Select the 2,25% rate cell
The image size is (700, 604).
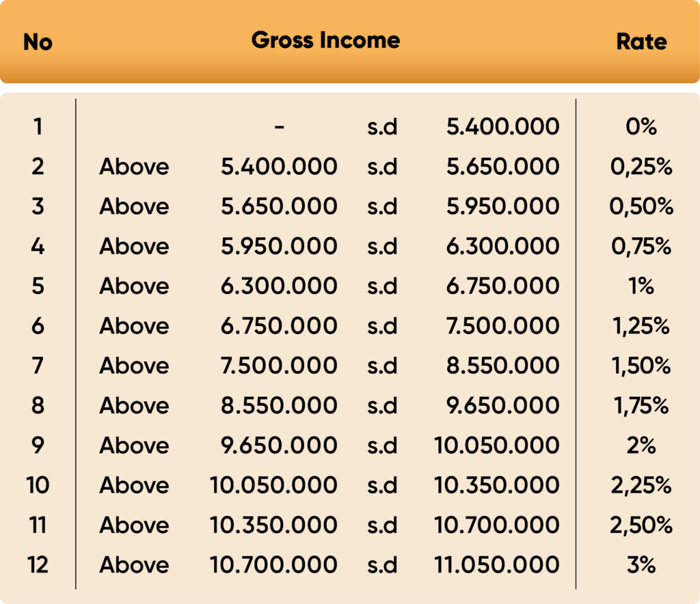pyautogui.click(x=641, y=485)
